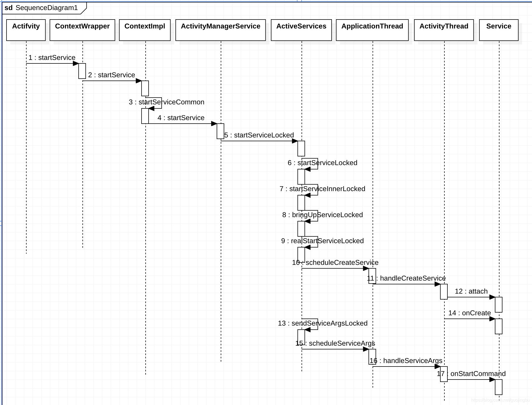The height and width of the screenshot is (405, 532).
Task: Click message label '7 : startServiceInnerLocked'
Action: (322, 189)
